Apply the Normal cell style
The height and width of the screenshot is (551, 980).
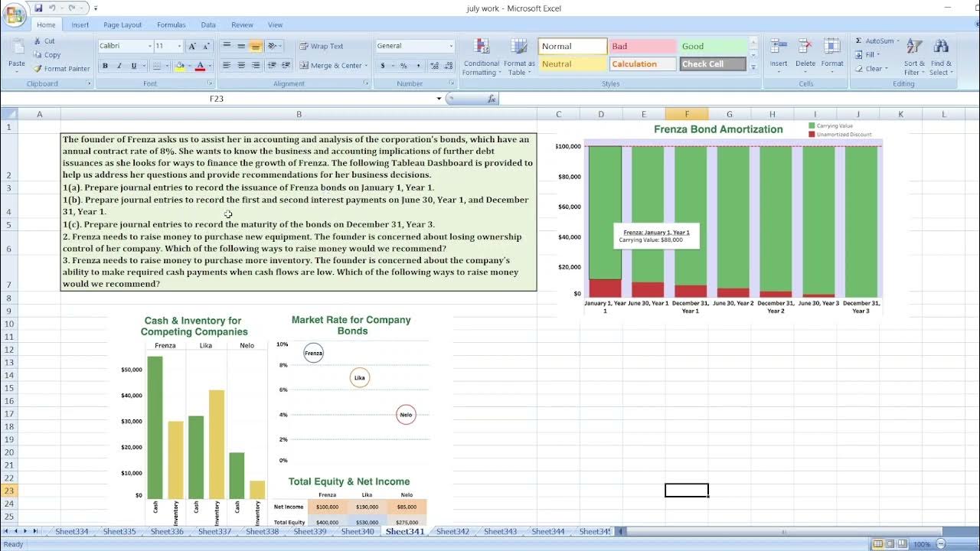(573, 46)
